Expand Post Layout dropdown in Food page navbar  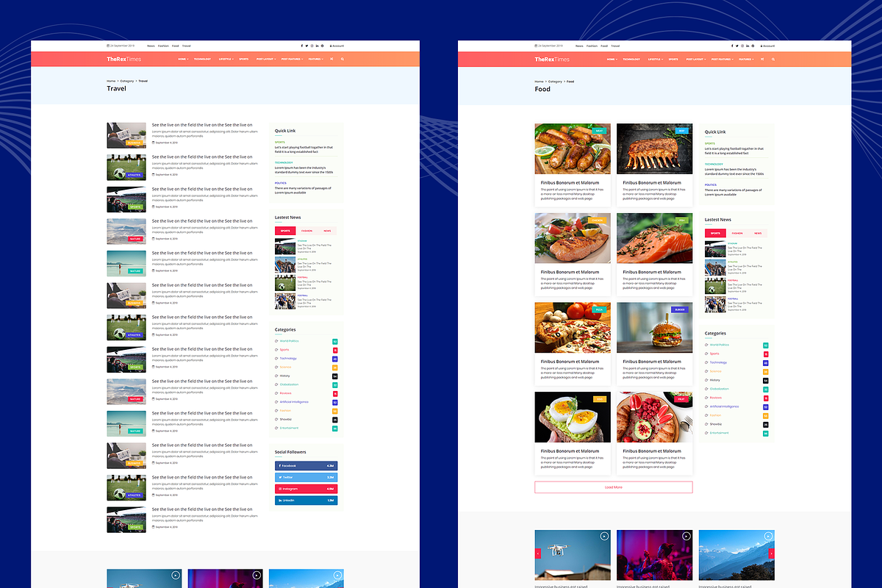[695, 59]
